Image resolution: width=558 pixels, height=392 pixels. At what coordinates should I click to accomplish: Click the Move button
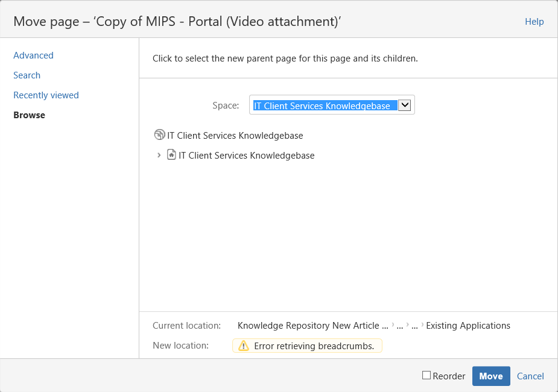pyautogui.click(x=491, y=376)
